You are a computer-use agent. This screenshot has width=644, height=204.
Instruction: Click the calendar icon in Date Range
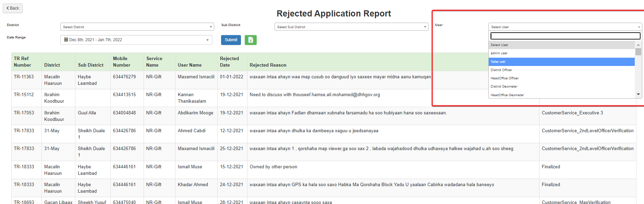(x=66, y=40)
